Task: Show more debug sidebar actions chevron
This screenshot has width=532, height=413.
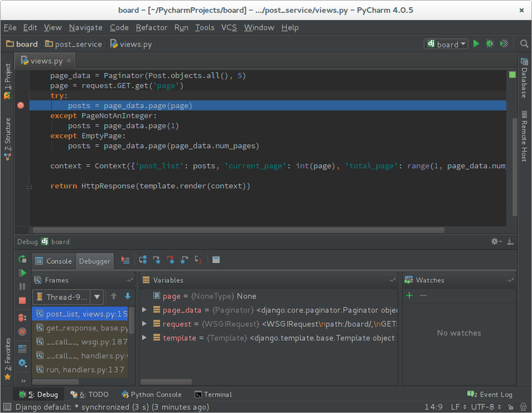Action: coord(23,381)
